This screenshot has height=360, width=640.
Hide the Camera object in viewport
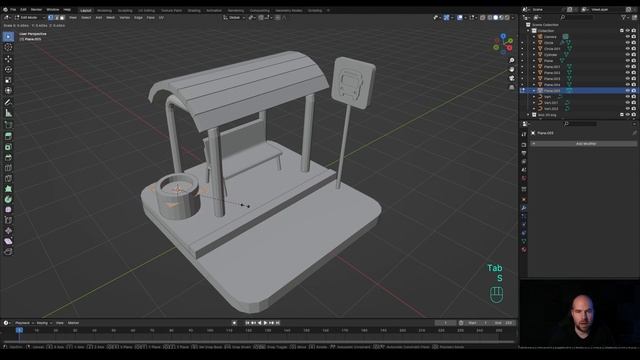point(628,37)
